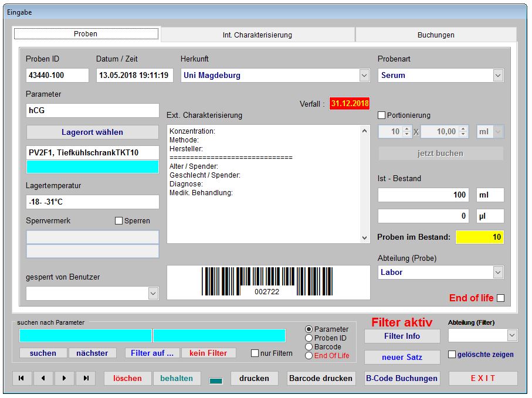The height and width of the screenshot is (398, 532).
Task: Switch to the Proben tab
Action: pyautogui.click(x=86, y=34)
